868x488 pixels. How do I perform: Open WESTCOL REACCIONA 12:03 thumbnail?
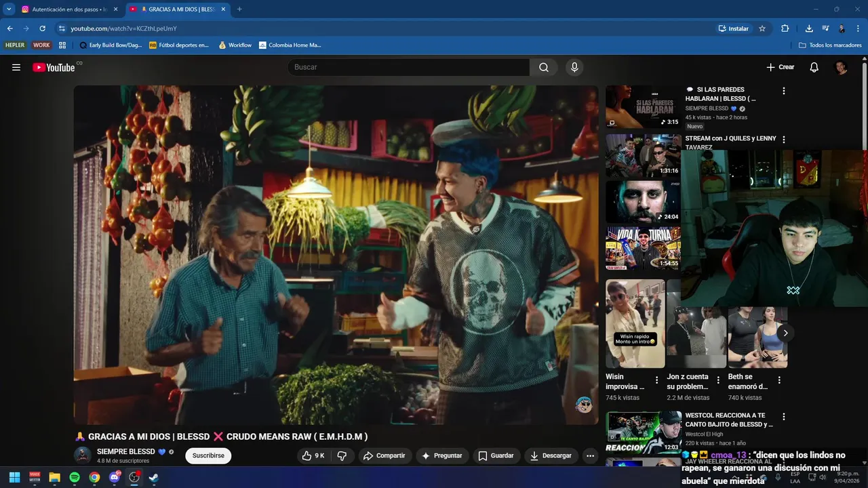[x=643, y=432]
